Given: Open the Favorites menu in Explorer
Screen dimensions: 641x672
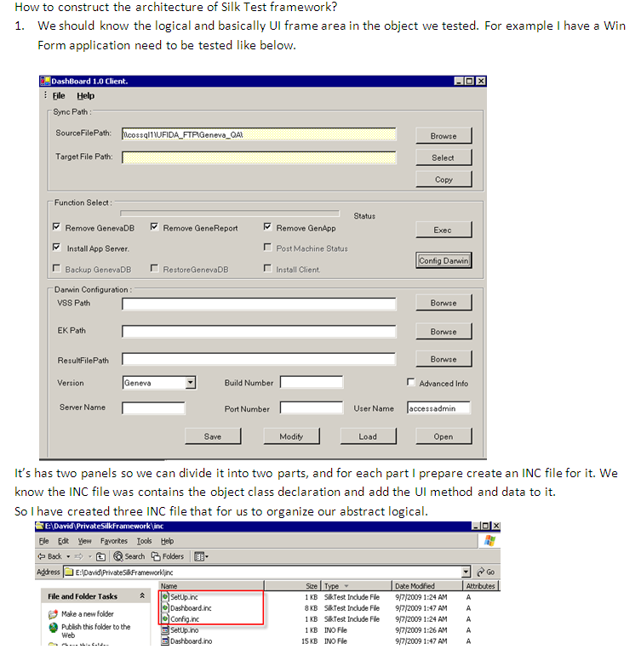Looking at the screenshot, I should [x=113, y=541].
